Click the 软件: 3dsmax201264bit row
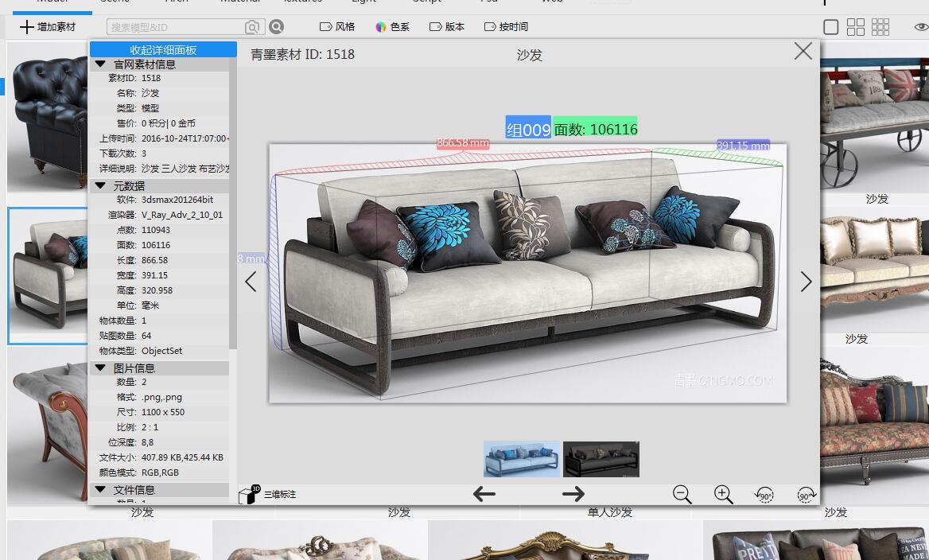Image resolution: width=929 pixels, height=560 pixels. click(159, 200)
